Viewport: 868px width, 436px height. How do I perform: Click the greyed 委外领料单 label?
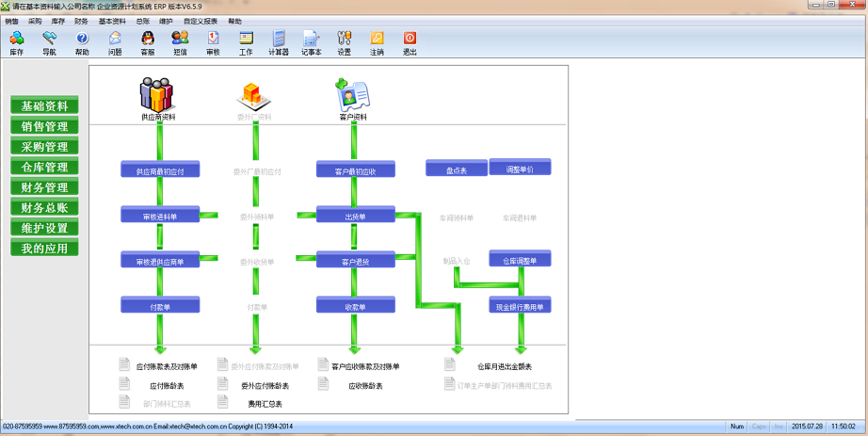coord(257,218)
